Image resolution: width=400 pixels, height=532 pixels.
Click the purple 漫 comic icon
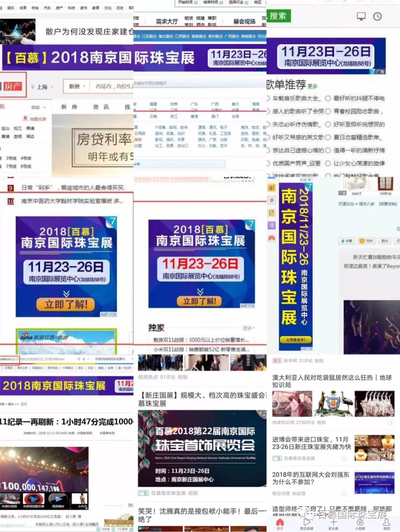272,225
